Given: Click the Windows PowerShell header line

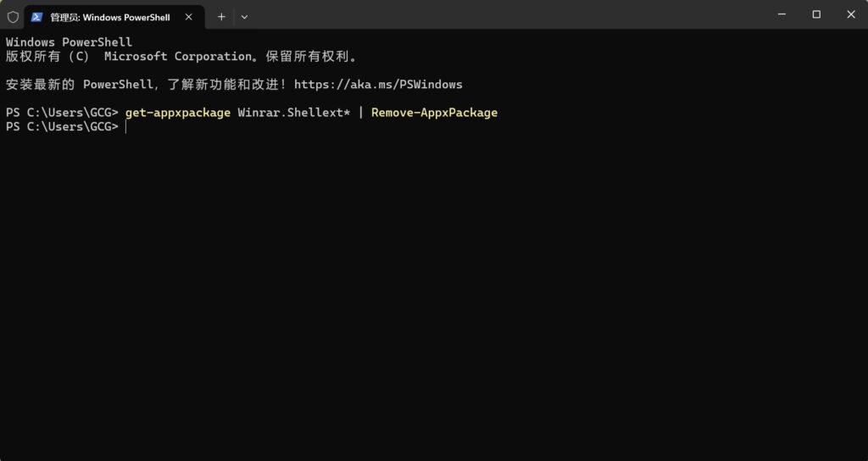Looking at the screenshot, I should (x=70, y=42).
